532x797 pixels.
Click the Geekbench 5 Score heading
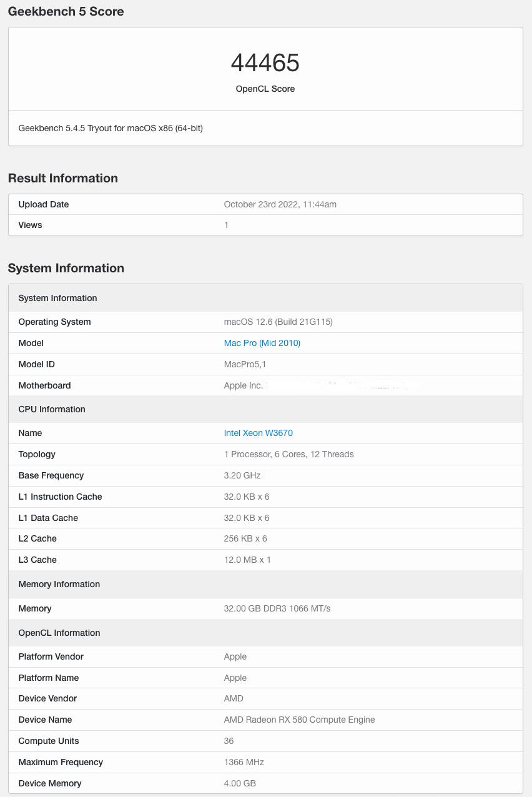(x=66, y=11)
